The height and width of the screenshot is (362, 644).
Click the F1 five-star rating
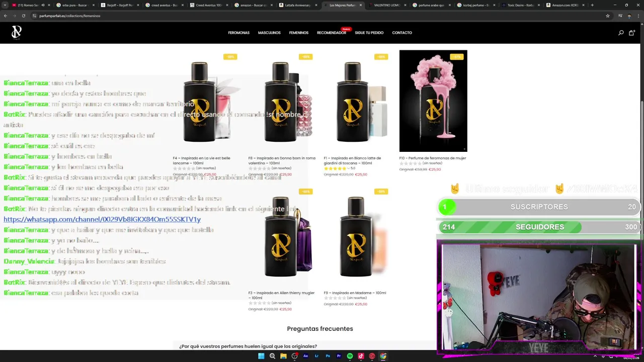point(335,168)
